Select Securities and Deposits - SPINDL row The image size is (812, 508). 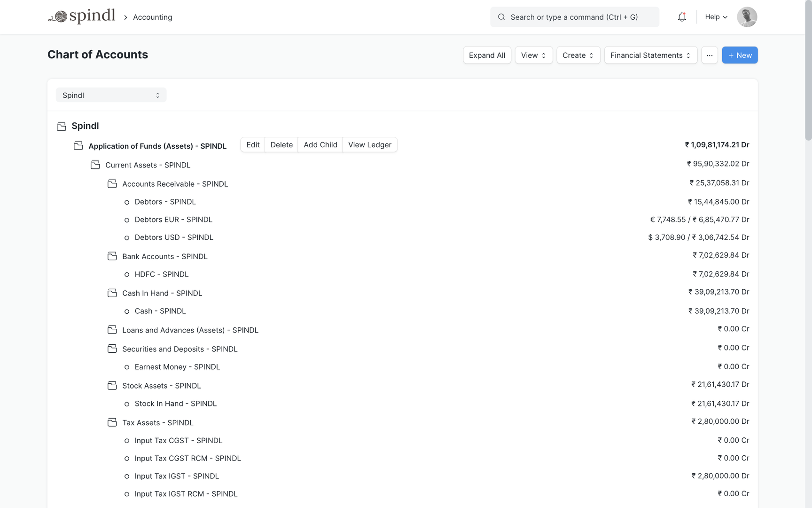tap(180, 349)
